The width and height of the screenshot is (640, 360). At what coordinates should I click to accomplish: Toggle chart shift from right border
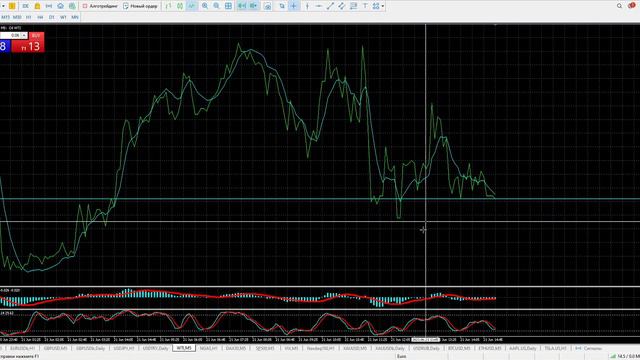[253, 6]
